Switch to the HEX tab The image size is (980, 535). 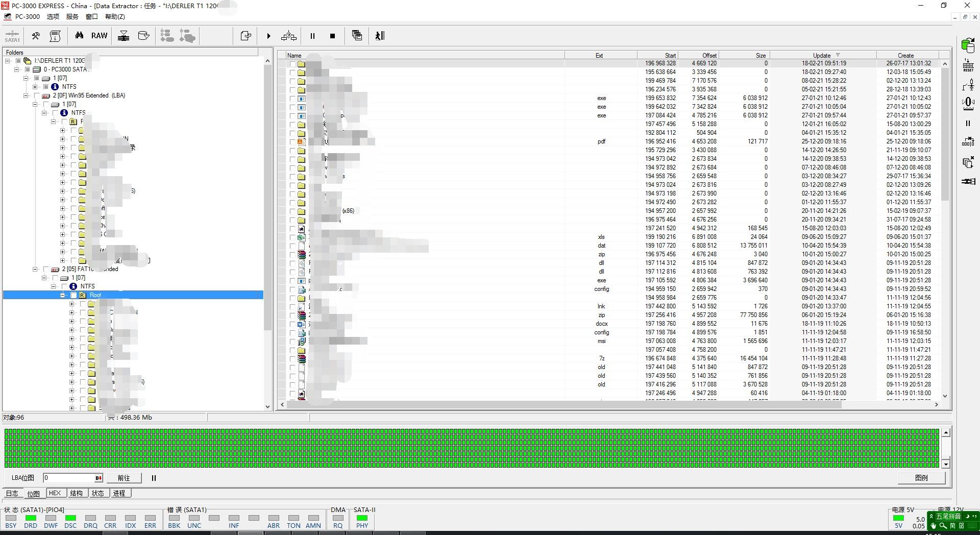click(x=55, y=493)
